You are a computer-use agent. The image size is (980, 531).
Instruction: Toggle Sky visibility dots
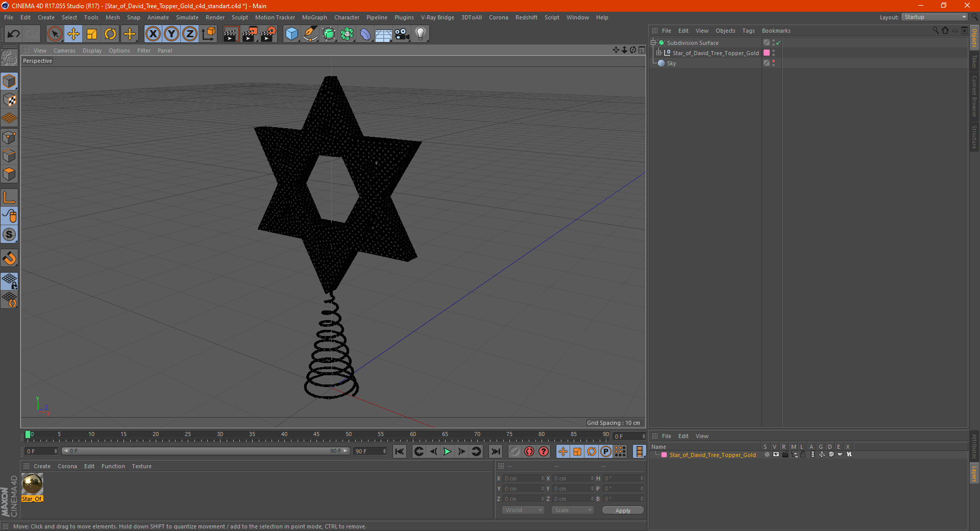774,63
